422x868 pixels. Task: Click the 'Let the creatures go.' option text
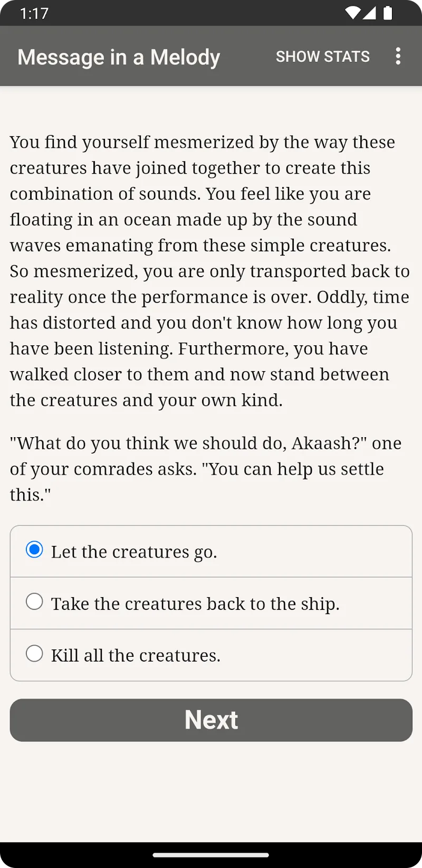click(x=134, y=552)
